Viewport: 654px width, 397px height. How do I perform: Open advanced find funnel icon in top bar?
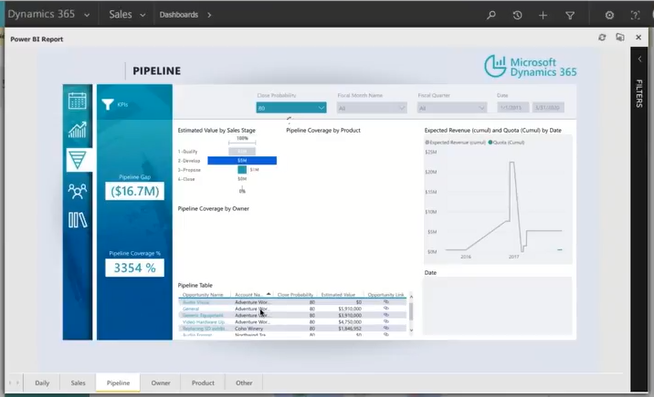tap(570, 15)
